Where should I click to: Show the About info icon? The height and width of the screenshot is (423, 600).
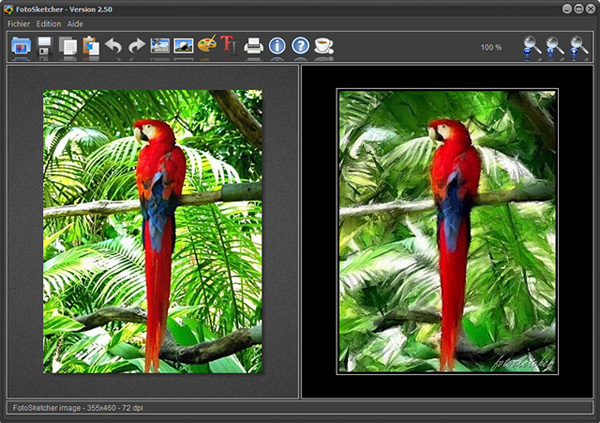(277, 46)
